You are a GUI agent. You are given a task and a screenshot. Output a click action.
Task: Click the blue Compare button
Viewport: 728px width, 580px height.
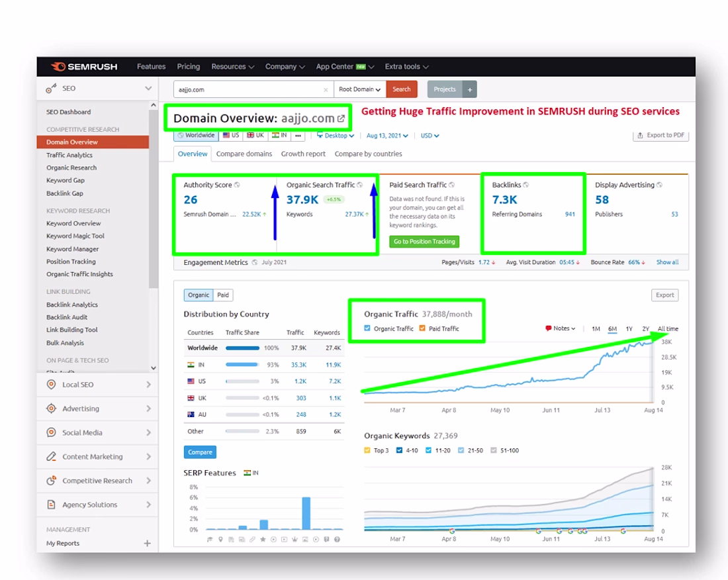coord(200,452)
